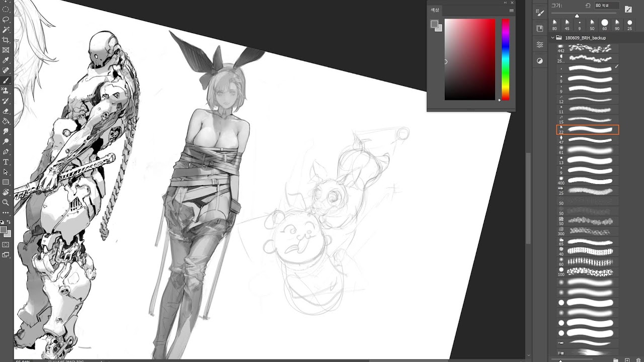Select the Elliptical Marquee tool

tap(6, 10)
